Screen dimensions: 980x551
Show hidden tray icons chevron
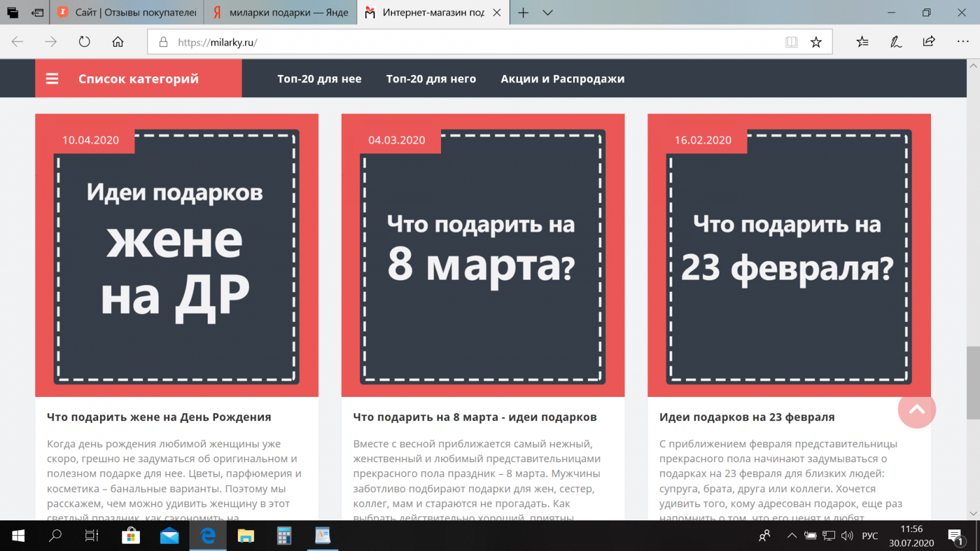(791, 536)
